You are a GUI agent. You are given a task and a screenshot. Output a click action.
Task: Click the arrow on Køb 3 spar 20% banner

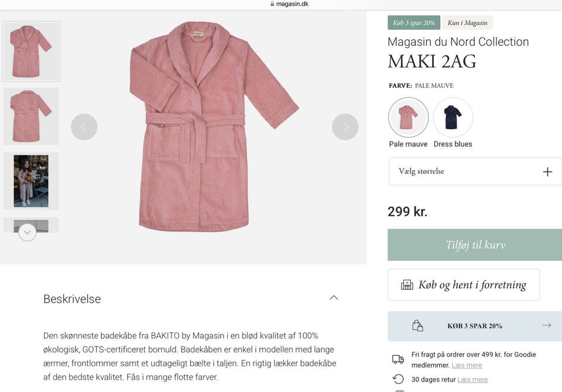[x=546, y=325]
